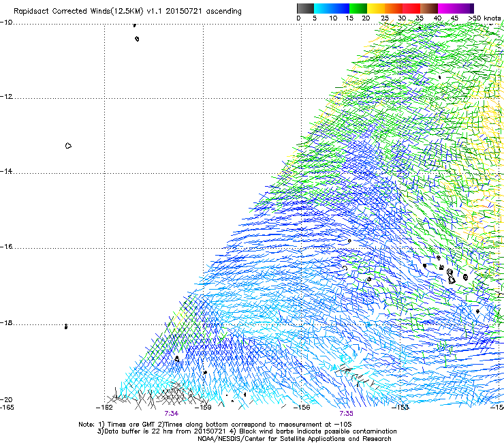Select the "-18" latitude axis label
Viewport: 504px width, 443px height.
point(6,322)
